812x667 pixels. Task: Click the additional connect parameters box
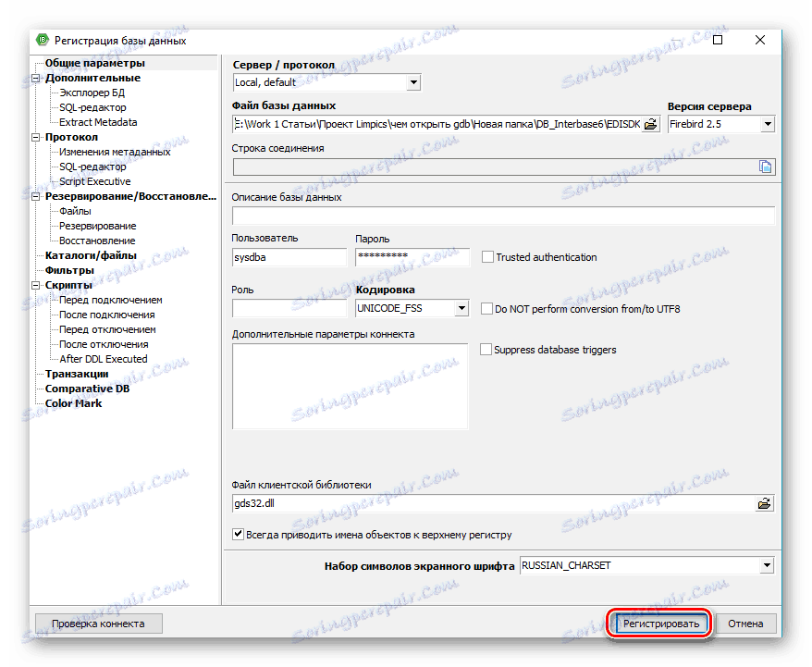pyautogui.click(x=351, y=387)
